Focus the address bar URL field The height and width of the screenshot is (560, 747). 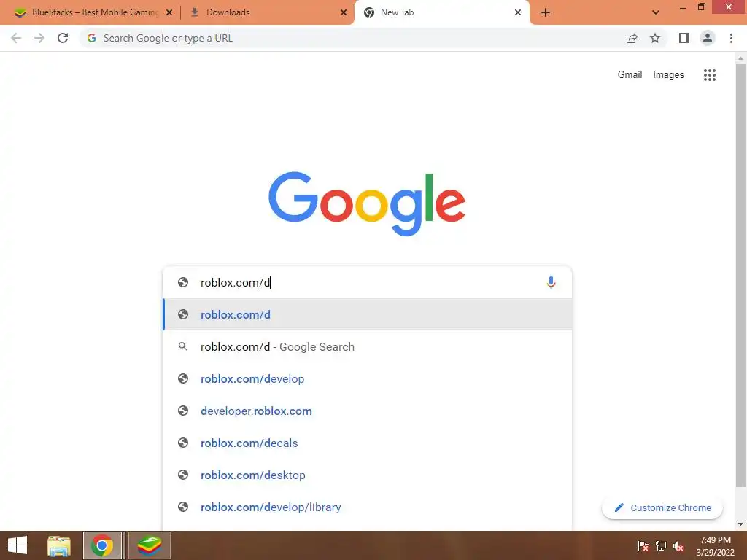(352, 38)
